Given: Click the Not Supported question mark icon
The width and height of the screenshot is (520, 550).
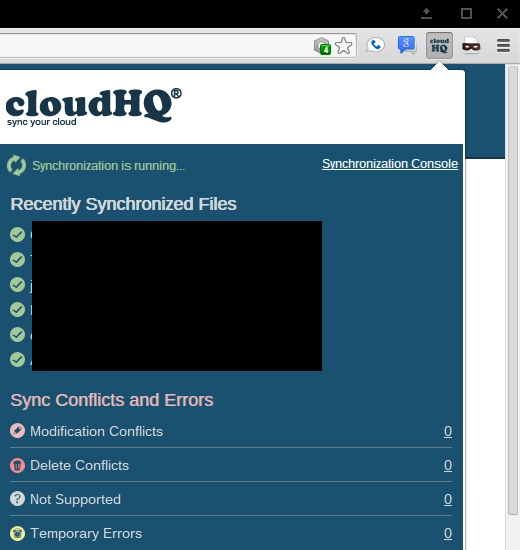Looking at the screenshot, I should point(17,499).
